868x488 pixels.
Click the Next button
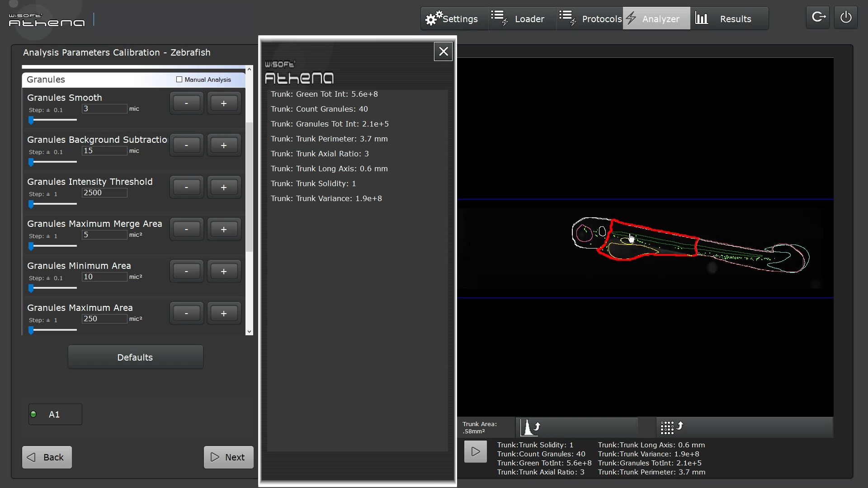[x=228, y=457]
